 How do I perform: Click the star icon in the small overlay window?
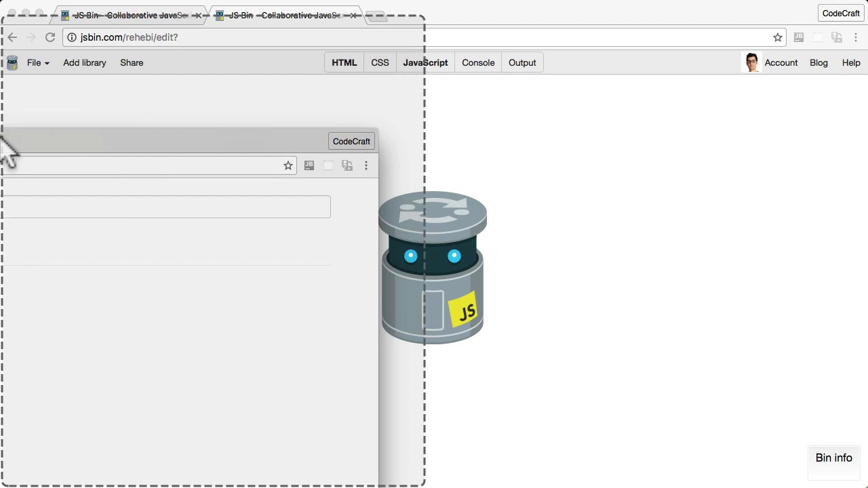288,165
